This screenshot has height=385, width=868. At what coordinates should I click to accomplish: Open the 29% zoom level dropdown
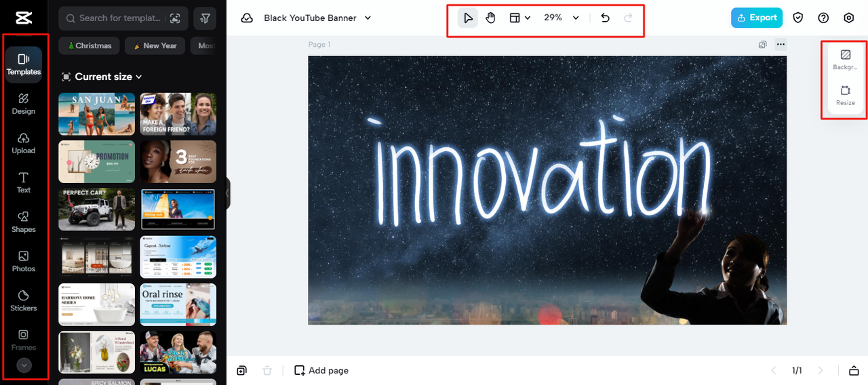[561, 18]
